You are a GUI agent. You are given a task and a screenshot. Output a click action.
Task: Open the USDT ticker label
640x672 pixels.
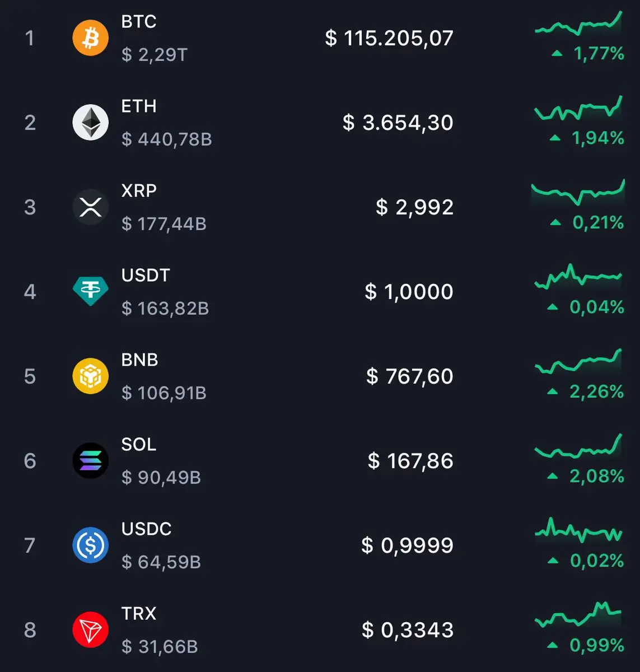click(x=146, y=275)
